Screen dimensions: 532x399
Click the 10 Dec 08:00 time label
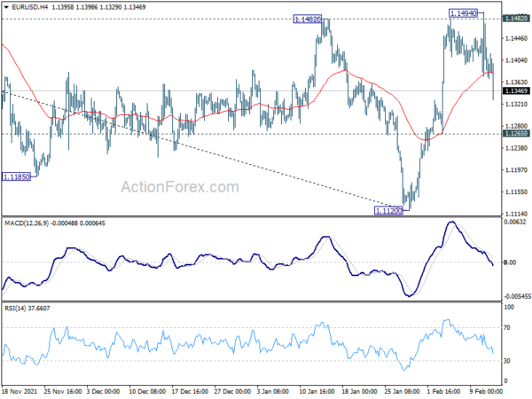click(x=147, y=391)
